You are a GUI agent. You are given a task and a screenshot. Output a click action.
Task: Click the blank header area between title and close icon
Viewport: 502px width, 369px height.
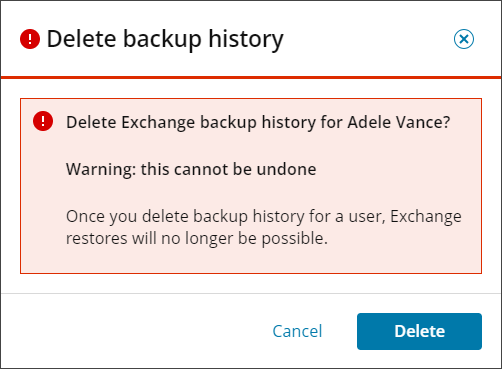click(368, 39)
